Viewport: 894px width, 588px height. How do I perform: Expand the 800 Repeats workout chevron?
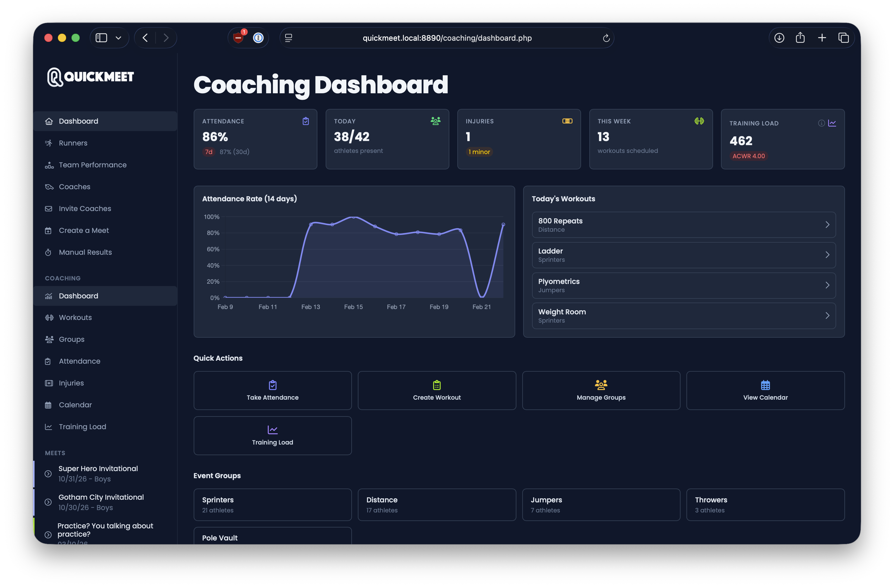[827, 225]
